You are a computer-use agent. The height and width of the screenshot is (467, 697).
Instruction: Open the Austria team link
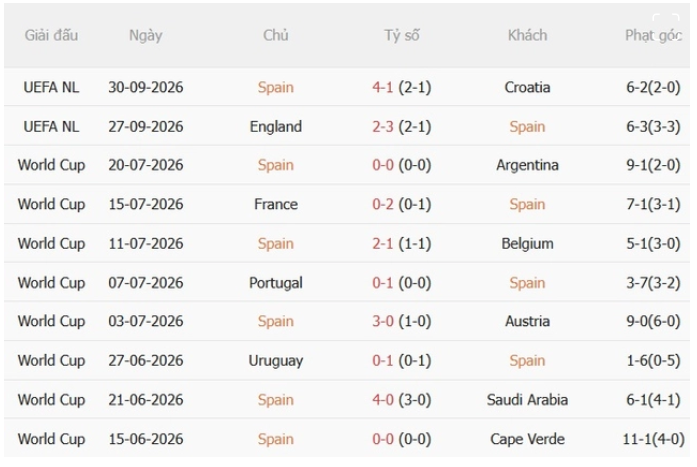pyautogui.click(x=527, y=321)
